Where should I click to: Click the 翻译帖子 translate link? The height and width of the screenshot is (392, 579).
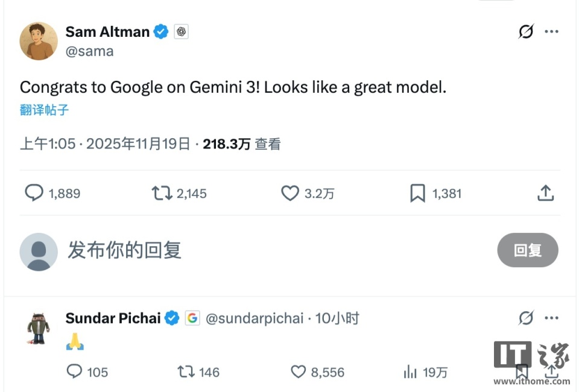pos(42,110)
